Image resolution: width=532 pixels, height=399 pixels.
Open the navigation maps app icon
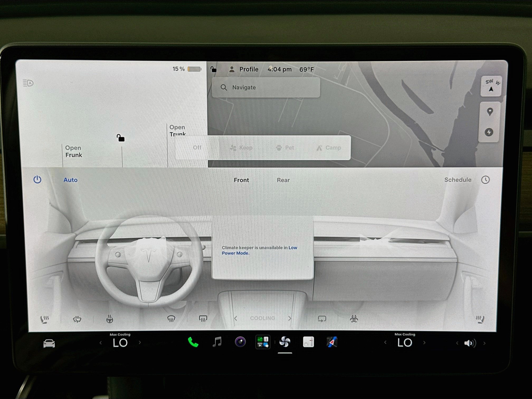point(332,342)
